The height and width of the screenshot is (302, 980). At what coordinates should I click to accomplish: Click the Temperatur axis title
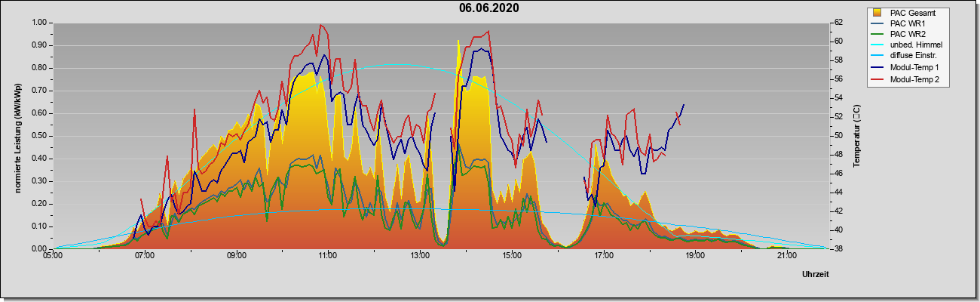click(x=856, y=137)
